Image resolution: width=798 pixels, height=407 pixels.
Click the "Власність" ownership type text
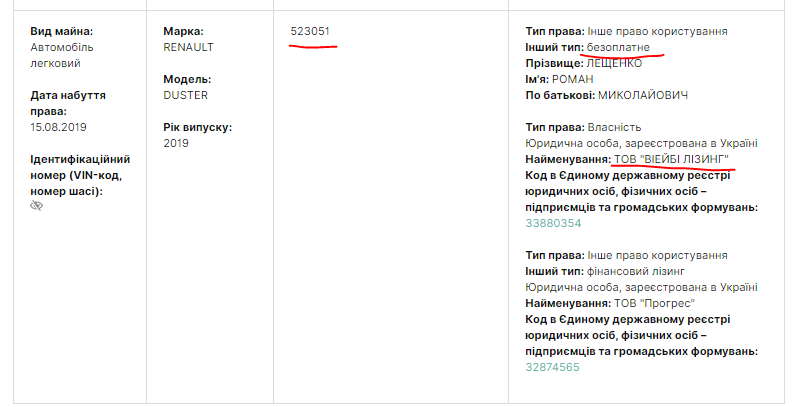pos(614,127)
